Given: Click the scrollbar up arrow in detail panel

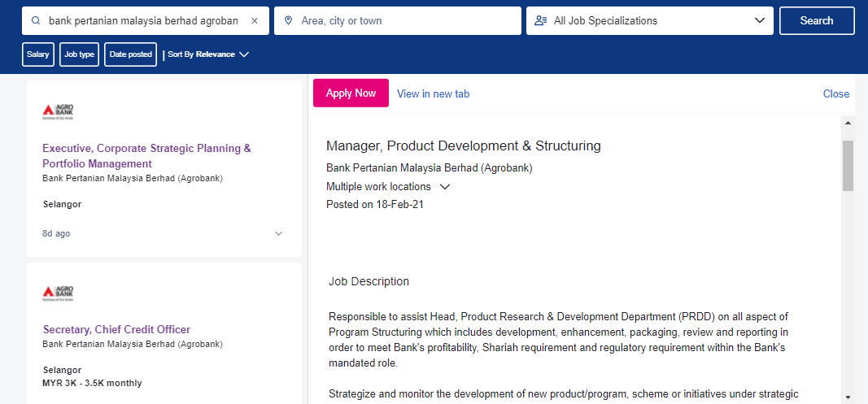Looking at the screenshot, I should click(x=848, y=122).
